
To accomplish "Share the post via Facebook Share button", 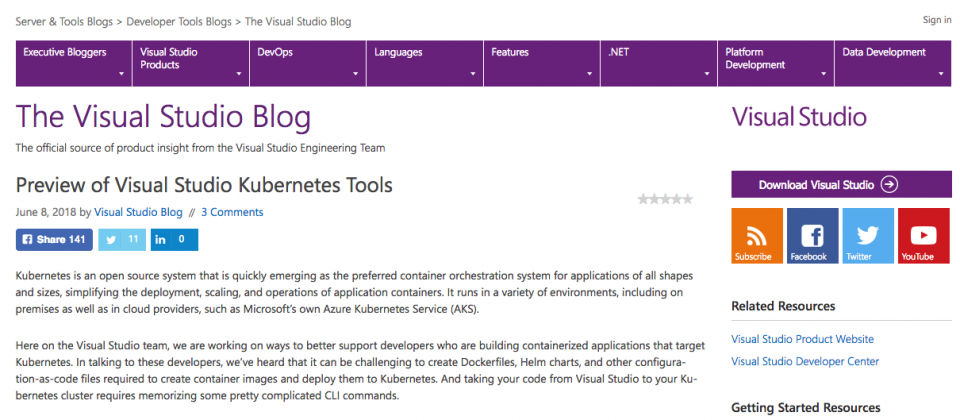I will point(54,240).
